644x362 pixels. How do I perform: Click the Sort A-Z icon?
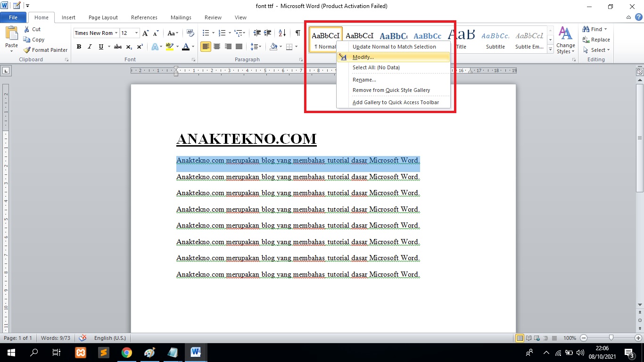point(282,33)
